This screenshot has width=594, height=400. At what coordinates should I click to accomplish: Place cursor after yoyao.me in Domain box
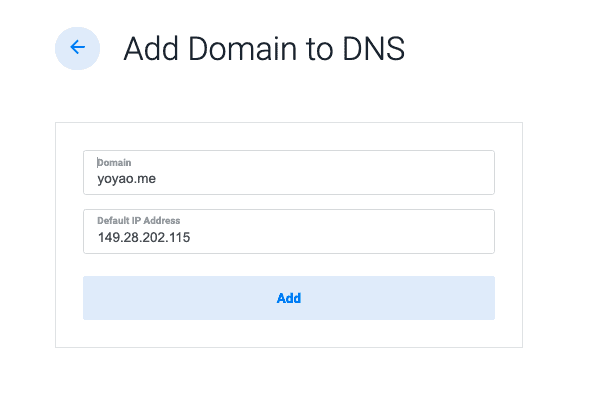click(156, 178)
